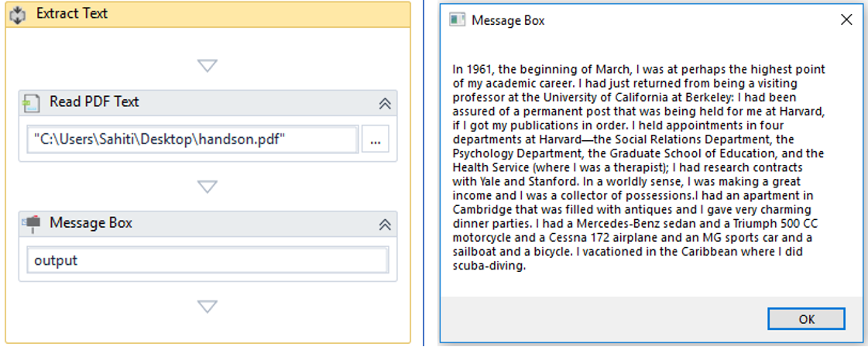Close the Message Box dialog with X
Viewport: 868px width, 347px height.
coord(846,20)
